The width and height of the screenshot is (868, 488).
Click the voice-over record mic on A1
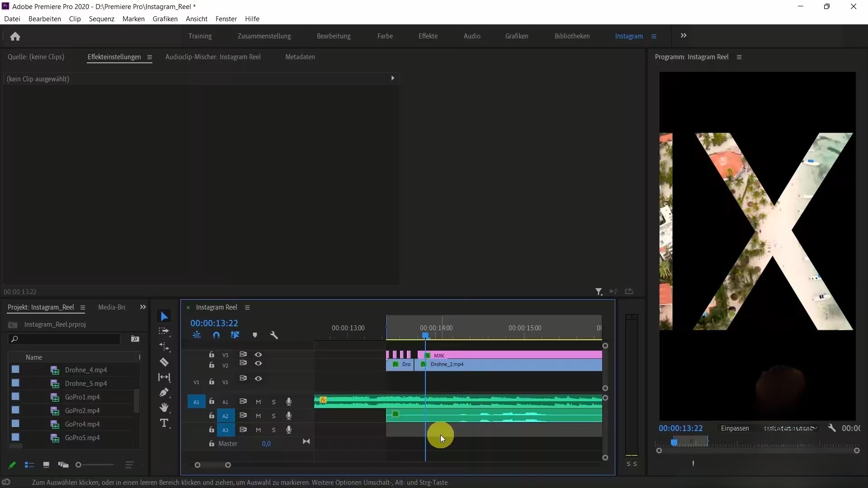289,402
